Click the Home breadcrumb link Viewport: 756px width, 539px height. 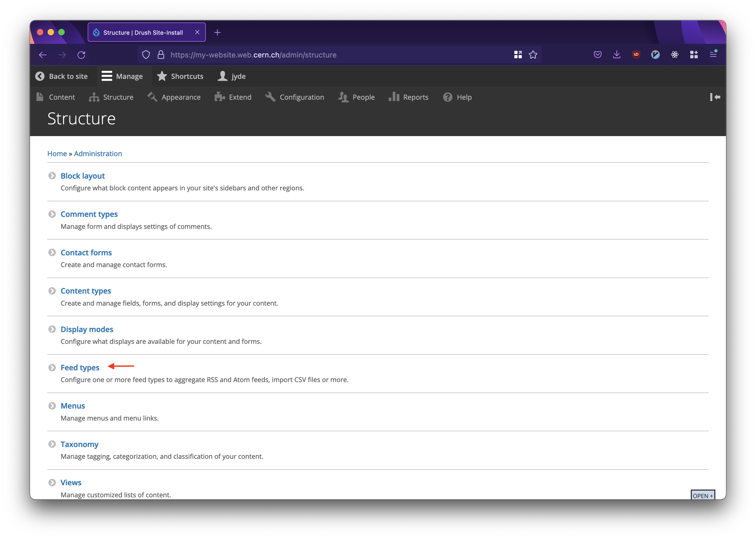pyautogui.click(x=57, y=153)
